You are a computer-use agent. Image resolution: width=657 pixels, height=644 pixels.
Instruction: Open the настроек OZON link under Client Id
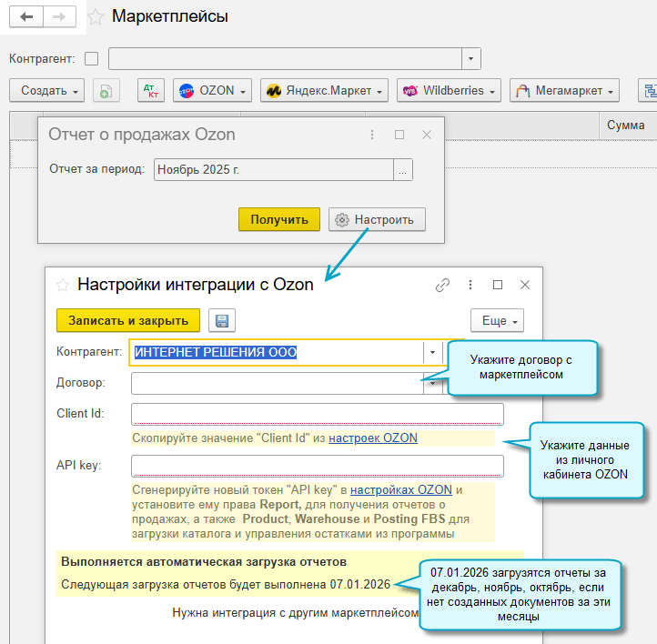tap(373, 438)
